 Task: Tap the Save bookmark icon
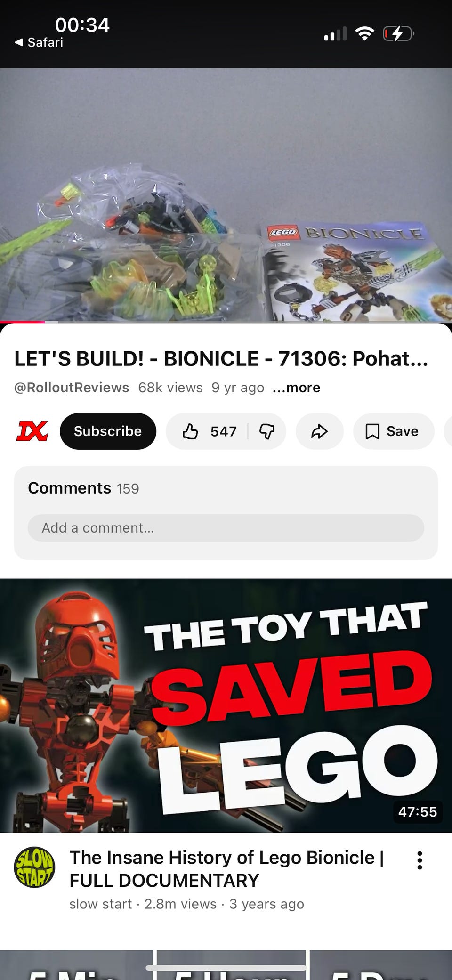click(x=372, y=431)
